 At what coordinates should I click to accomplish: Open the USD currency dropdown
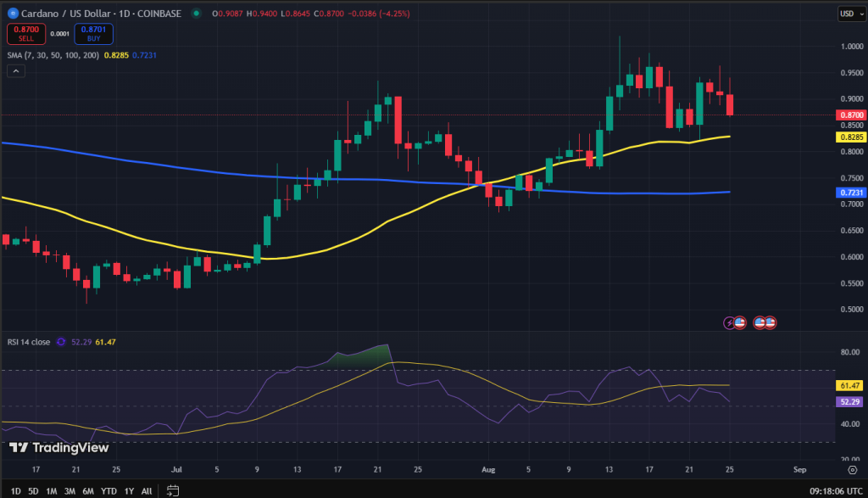[x=849, y=14]
